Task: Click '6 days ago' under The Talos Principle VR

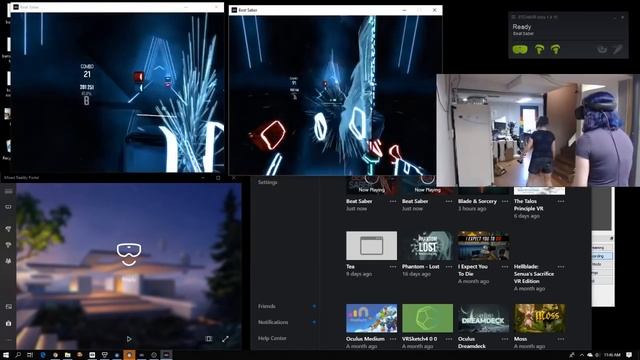Action: [527, 216]
